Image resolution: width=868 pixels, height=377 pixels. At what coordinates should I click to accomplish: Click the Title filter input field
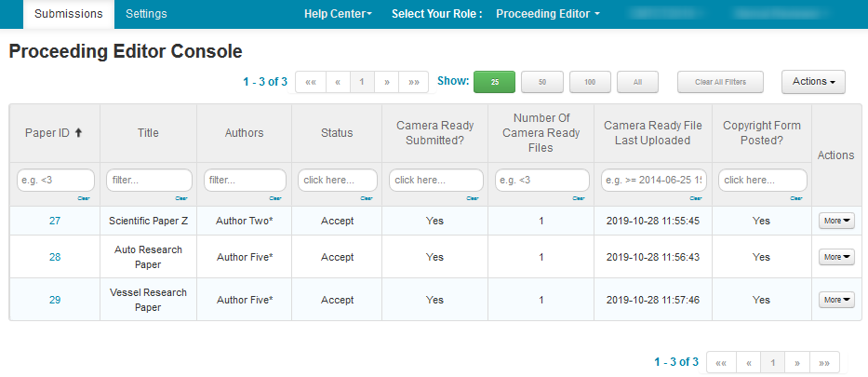(148, 180)
